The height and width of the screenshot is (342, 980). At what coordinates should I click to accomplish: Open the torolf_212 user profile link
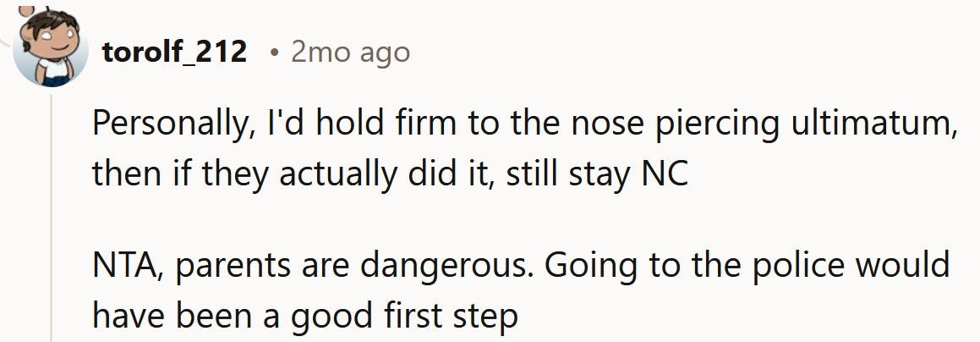click(174, 52)
